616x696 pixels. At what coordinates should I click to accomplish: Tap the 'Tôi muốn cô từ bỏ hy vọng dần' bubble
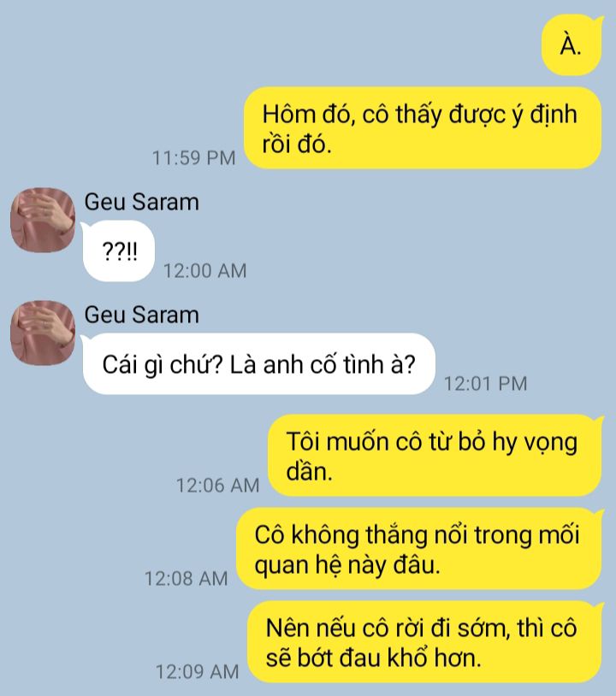435,456
